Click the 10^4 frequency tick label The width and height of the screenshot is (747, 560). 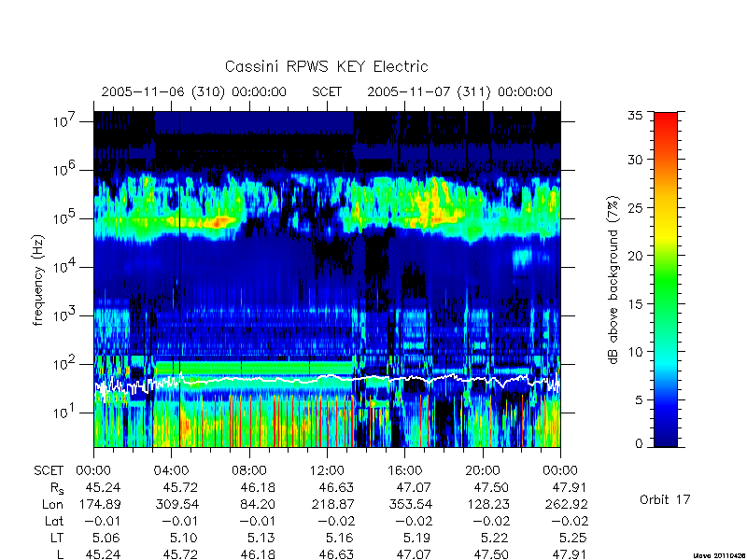[63, 266]
